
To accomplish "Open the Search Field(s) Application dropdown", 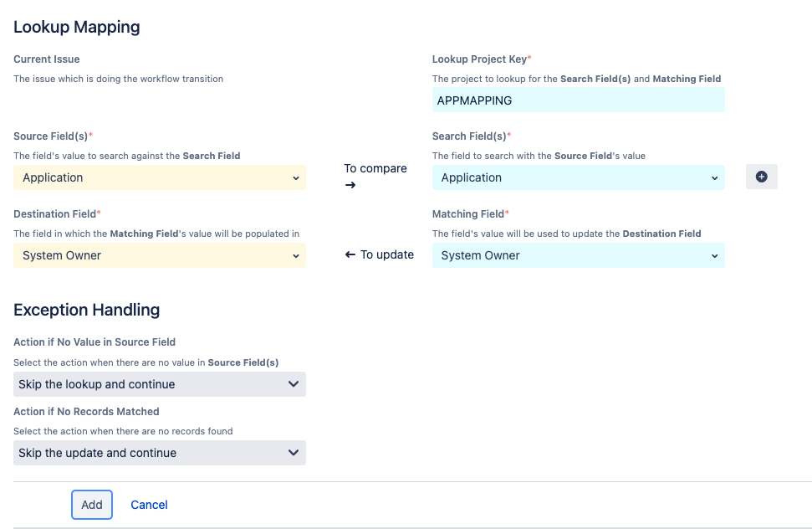I will (577, 177).
